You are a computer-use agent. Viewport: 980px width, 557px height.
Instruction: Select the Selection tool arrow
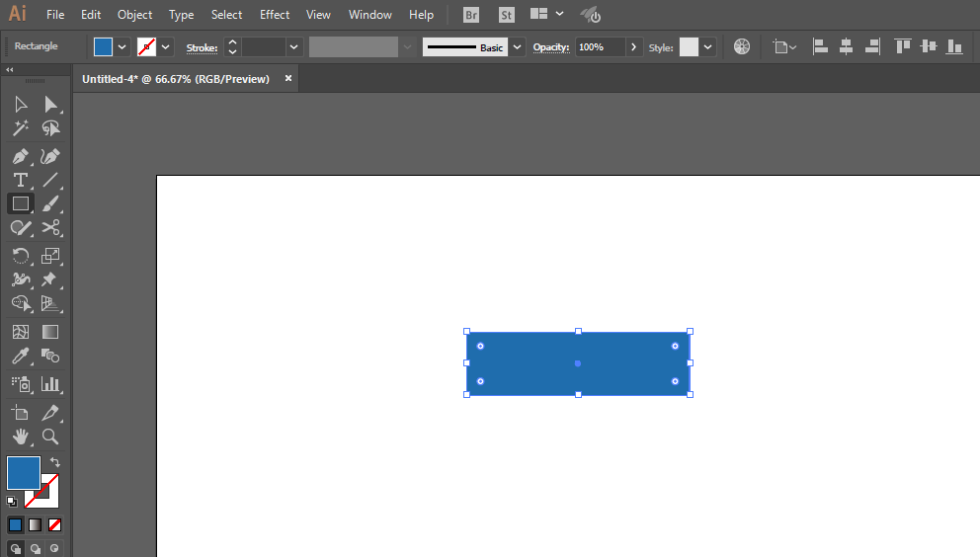pos(21,105)
